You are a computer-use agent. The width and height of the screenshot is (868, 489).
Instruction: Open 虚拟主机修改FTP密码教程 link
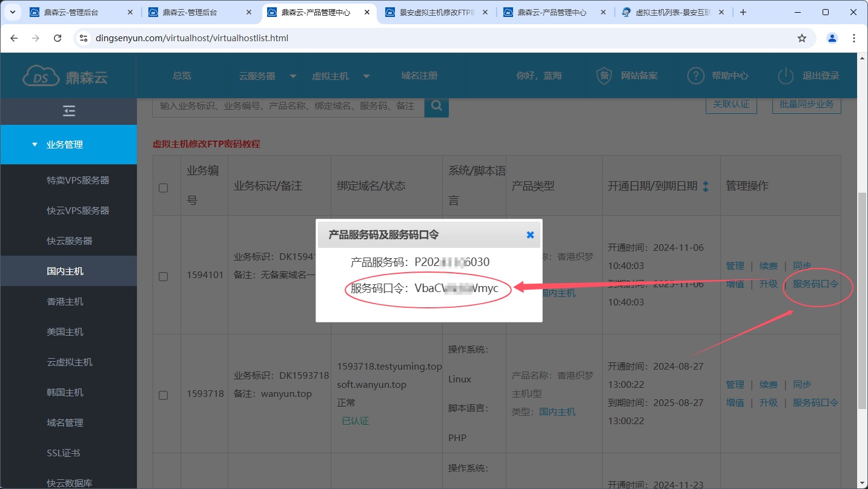coord(206,144)
